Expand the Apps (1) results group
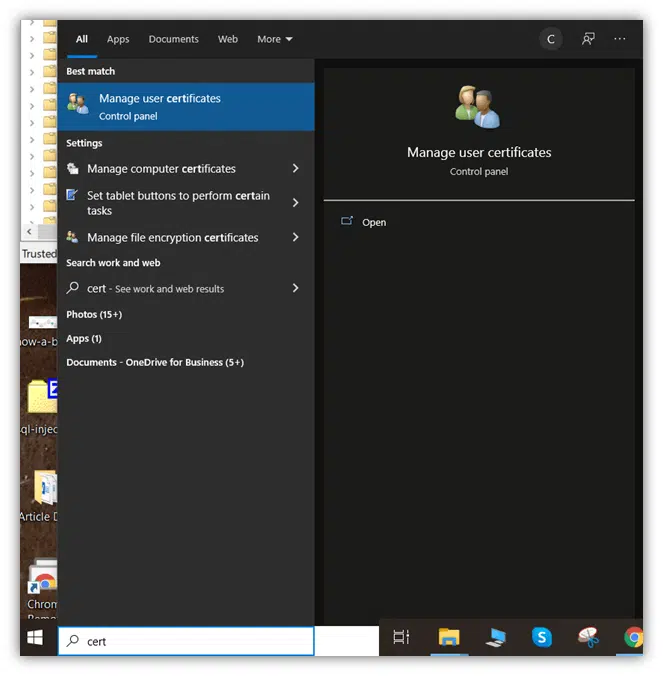The height and width of the screenshot is (676, 663). click(84, 338)
